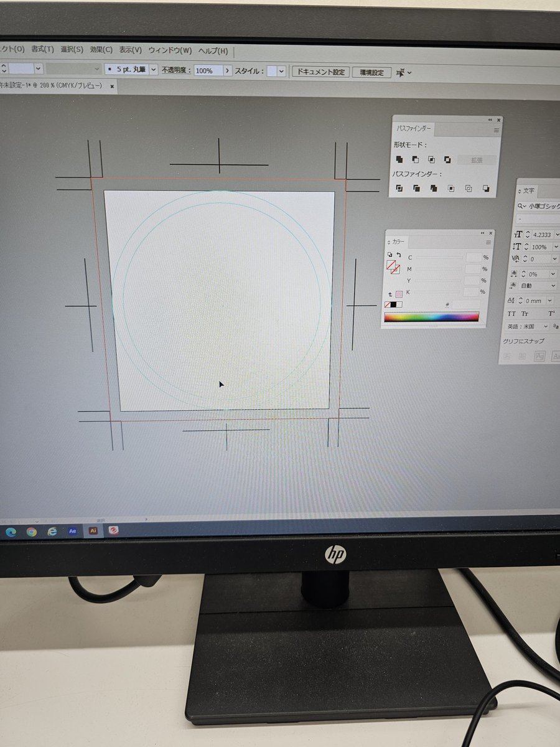
Task: Open the Style dropdown in control bar
Action: tap(282, 72)
